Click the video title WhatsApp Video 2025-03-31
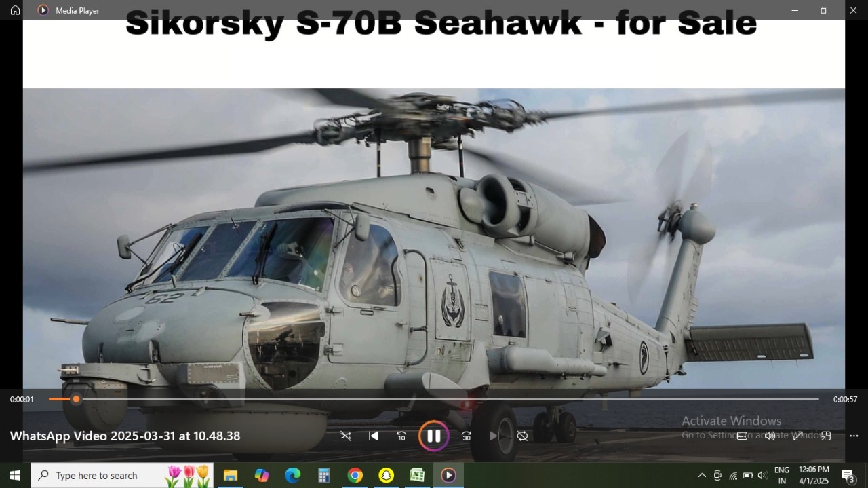The height and width of the screenshot is (488, 868). pyautogui.click(x=125, y=436)
